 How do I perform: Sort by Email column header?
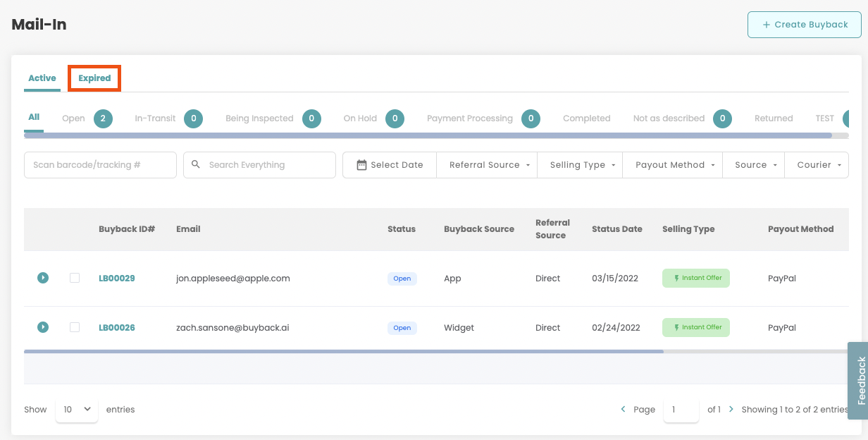(188, 229)
